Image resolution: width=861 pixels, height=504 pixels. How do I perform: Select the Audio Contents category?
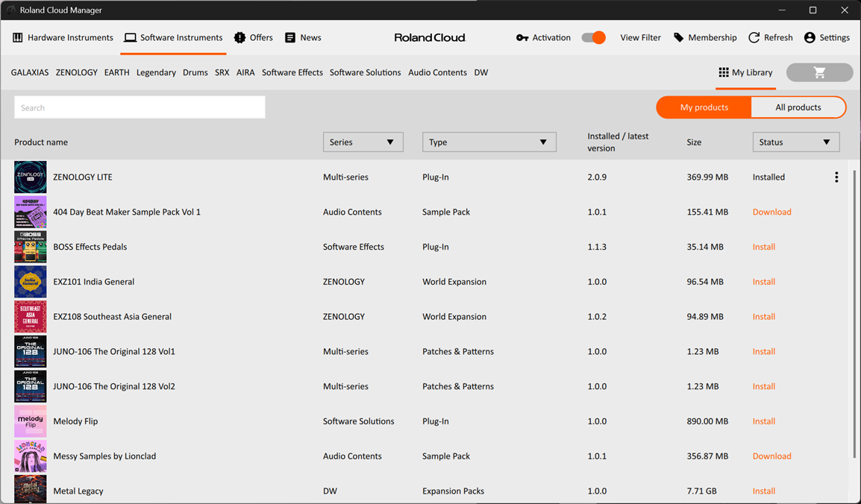click(438, 72)
